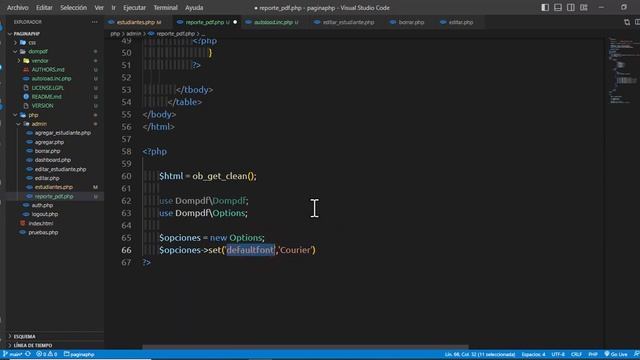Open Ver menu
Screen dimensions: 640x360
pyautogui.click(x=99, y=7)
